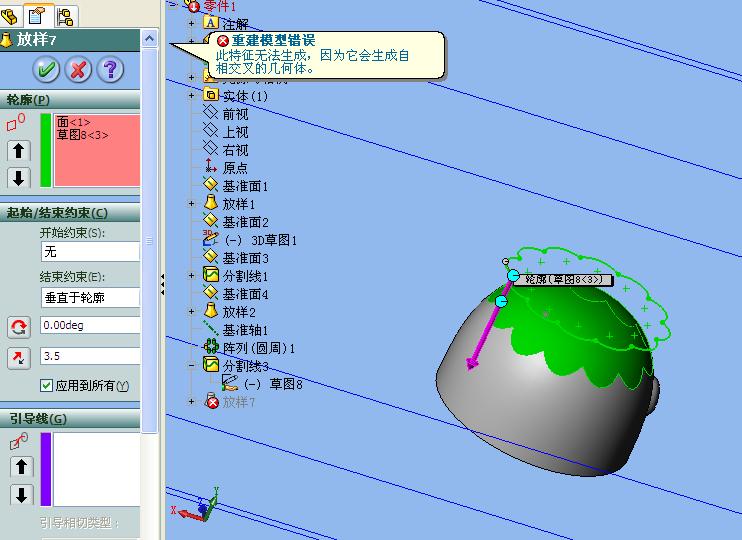Click the 放样2 loft icon
742x540 pixels.
(x=211, y=310)
